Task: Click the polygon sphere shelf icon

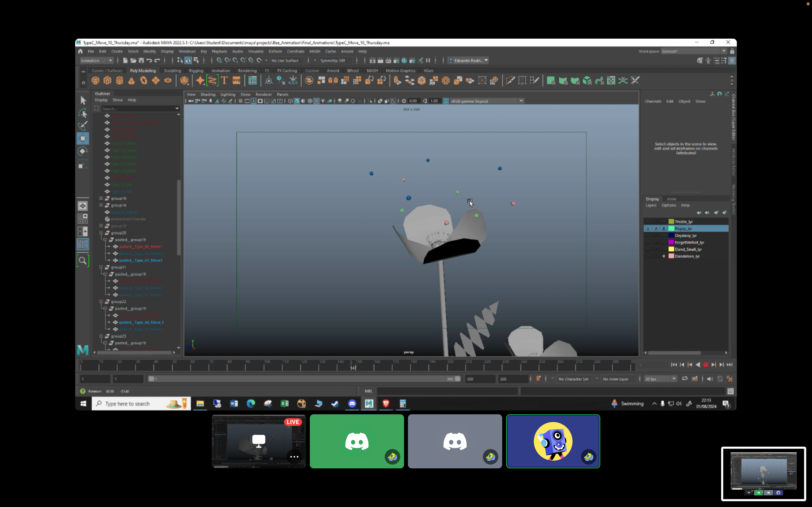Action: 95,80
